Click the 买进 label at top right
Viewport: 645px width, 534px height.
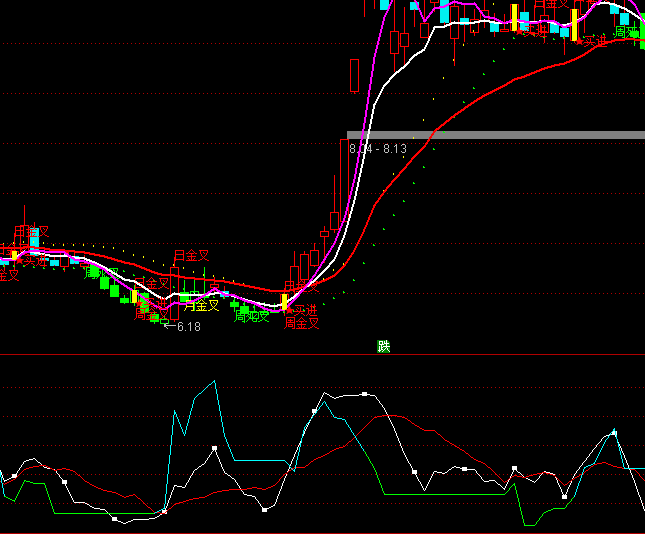(596, 41)
